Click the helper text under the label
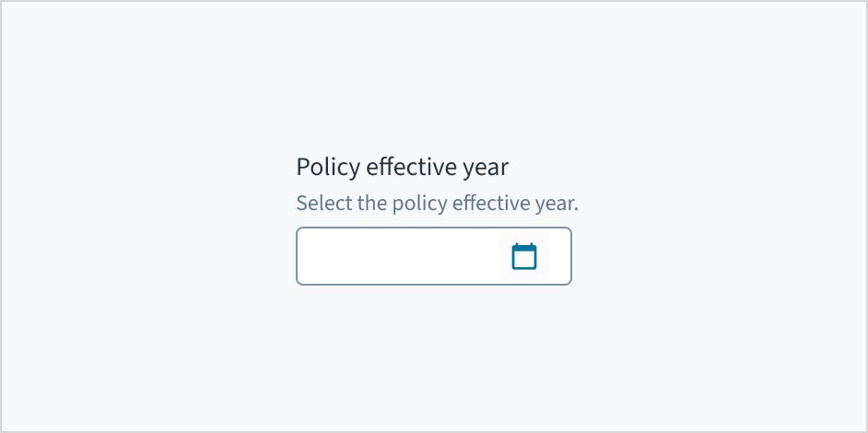This screenshot has height=433, width=868. tap(437, 203)
